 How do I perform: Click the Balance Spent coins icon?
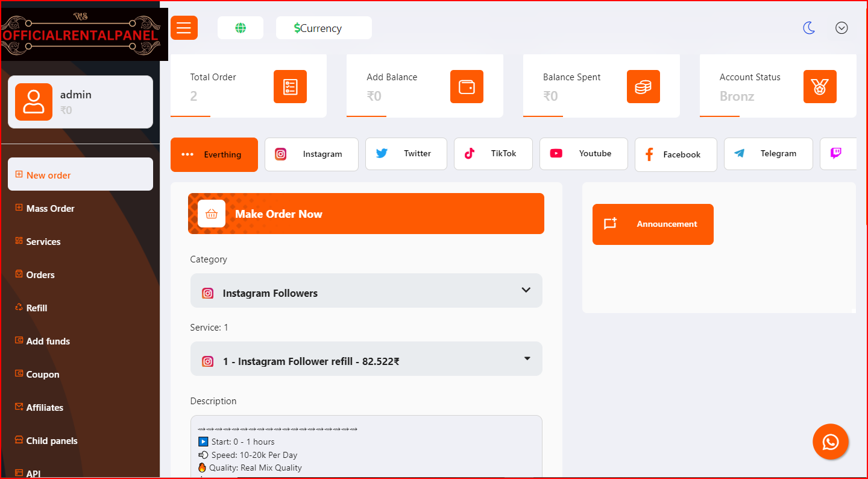643,87
